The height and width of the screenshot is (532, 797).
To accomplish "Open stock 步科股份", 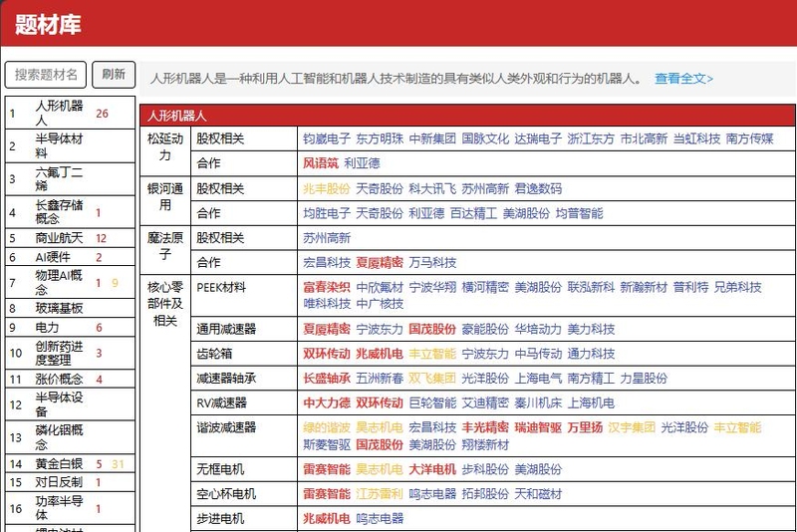I will pos(485,469).
